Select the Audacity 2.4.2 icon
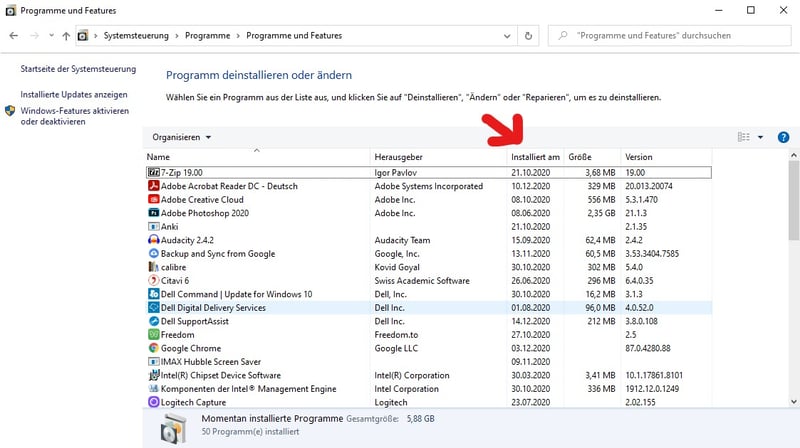This screenshot has height=448, width=800. (x=153, y=240)
